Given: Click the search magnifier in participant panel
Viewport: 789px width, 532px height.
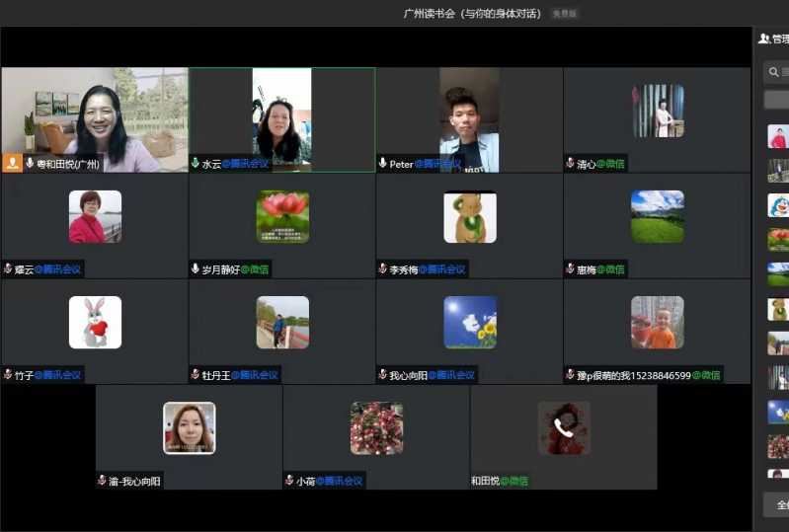Looking at the screenshot, I should pos(773,72).
